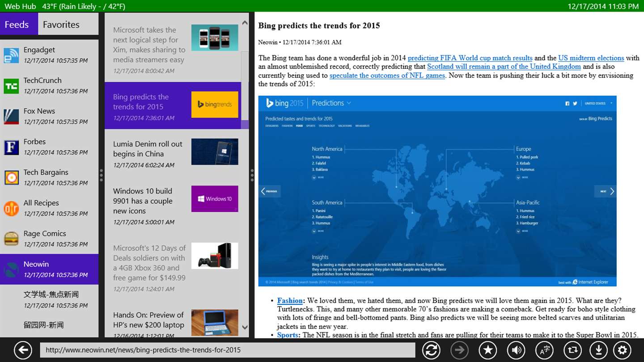Follow the US midterm elections link
The width and height of the screenshot is (644, 362).
[591, 58]
